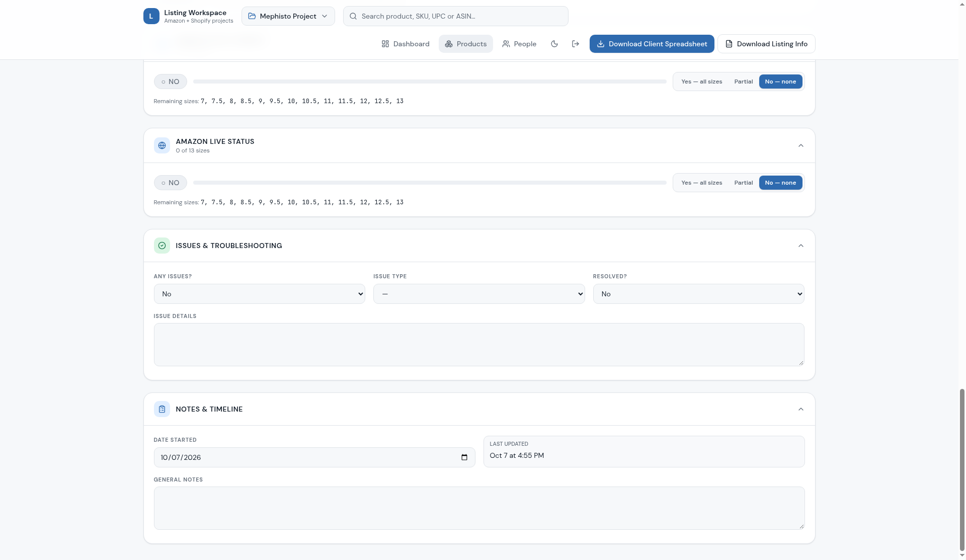Open the Mephisto Project dropdown
The image size is (966, 560).
click(x=288, y=16)
